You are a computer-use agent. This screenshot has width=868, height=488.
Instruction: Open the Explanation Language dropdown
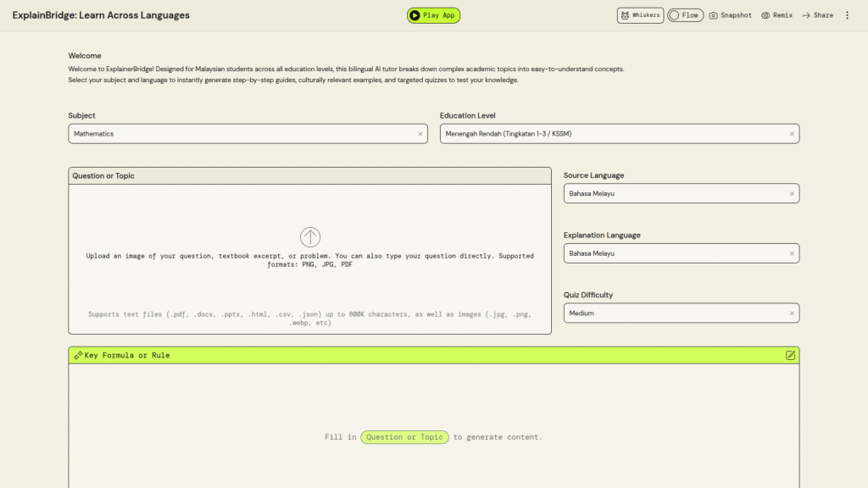674,253
